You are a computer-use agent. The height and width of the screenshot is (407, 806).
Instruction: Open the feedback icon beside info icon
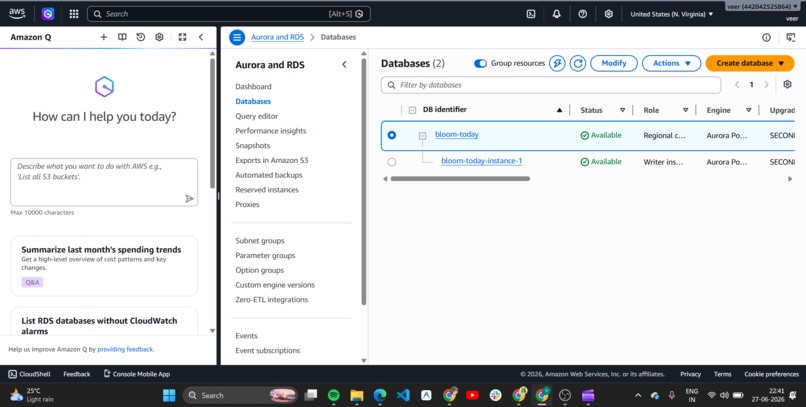791,37
